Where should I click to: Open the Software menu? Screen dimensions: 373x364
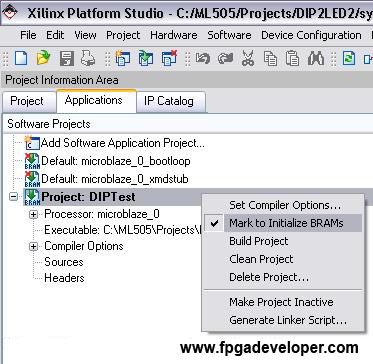point(229,35)
